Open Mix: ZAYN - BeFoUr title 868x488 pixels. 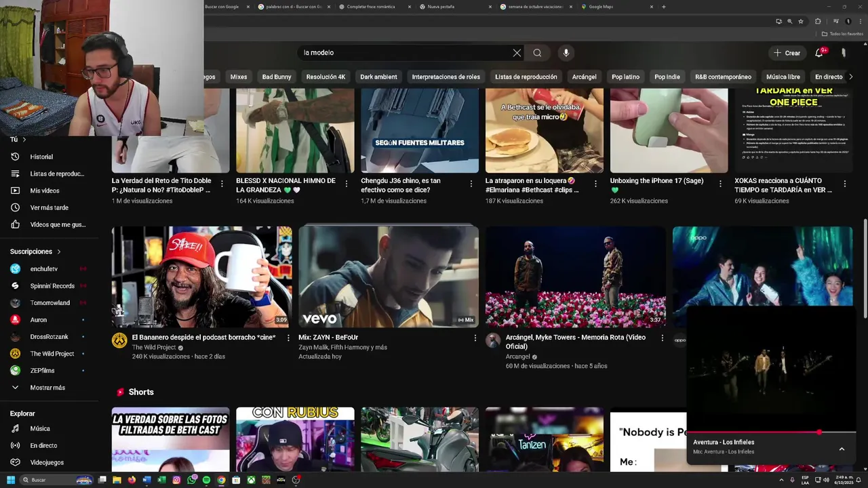[328, 337]
